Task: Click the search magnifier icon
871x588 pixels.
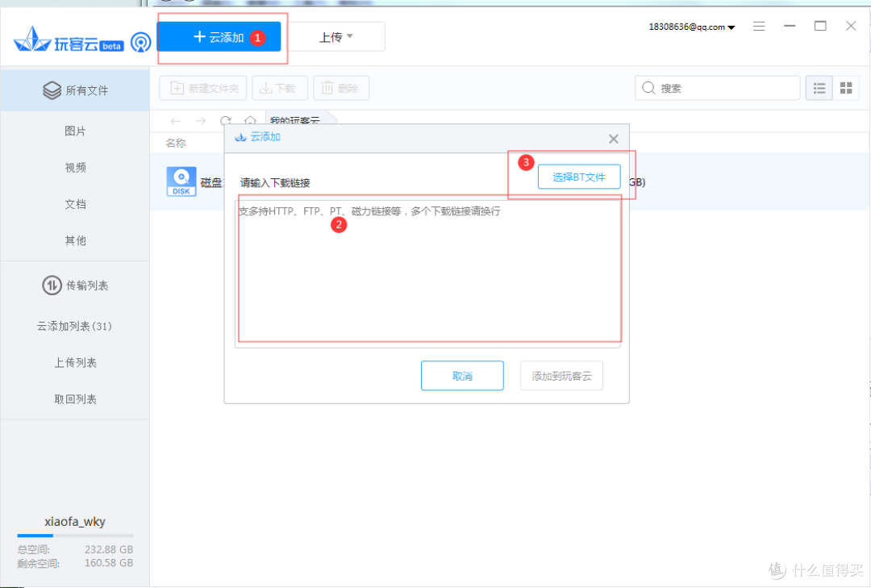Action: click(648, 88)
